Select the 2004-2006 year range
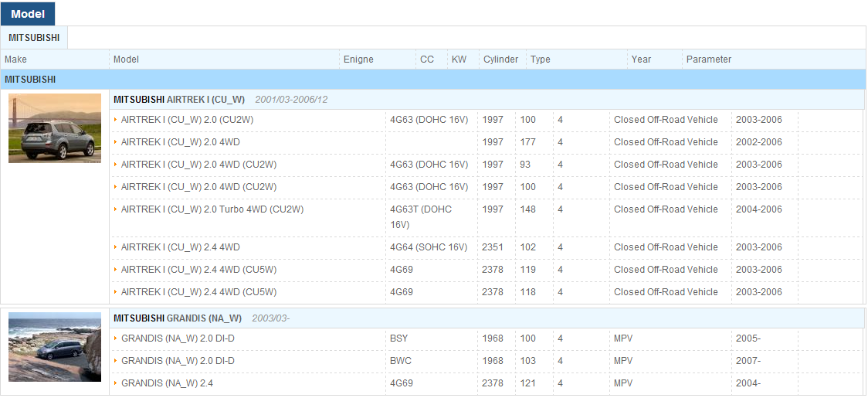The width and height of the screenshot is (868, 398). [759, 209]
